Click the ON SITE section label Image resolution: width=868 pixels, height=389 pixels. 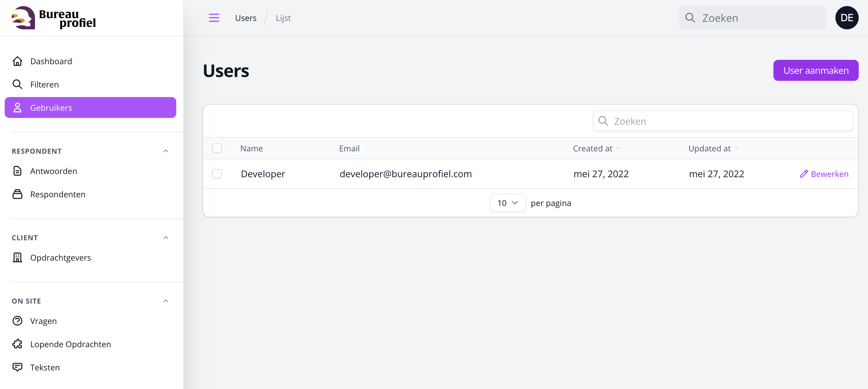(x=26, y=301)
